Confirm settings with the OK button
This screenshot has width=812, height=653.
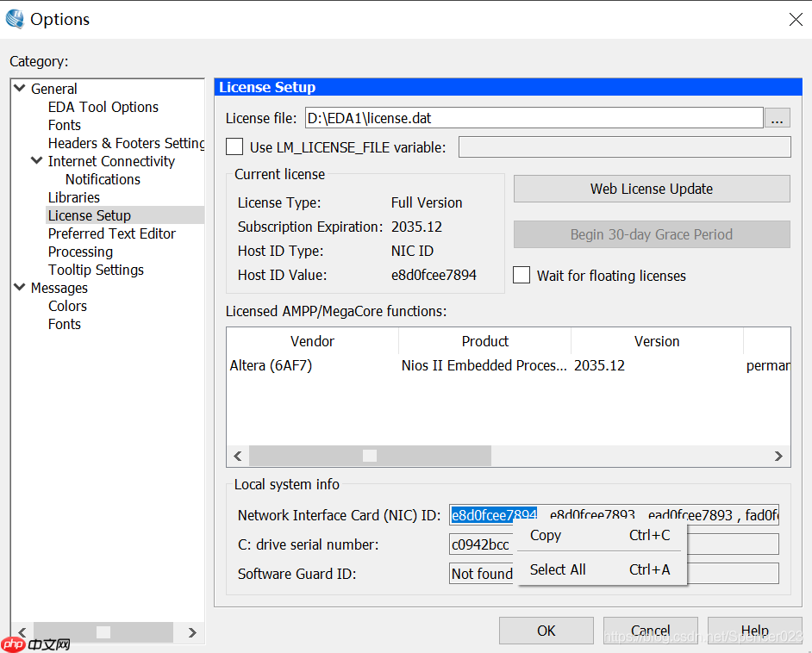point(546,630)
